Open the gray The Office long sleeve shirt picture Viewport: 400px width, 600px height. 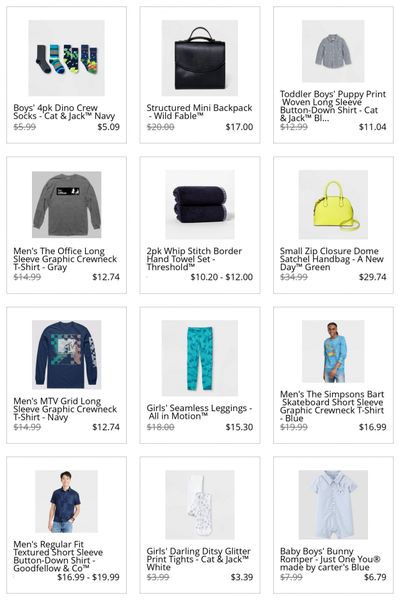point(67,205)
